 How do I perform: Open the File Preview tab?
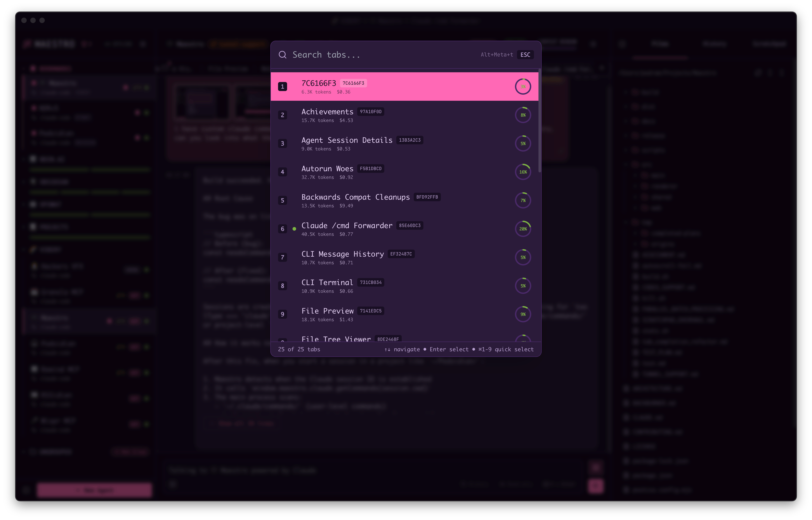pyautogui.click(x=404, y=314)
